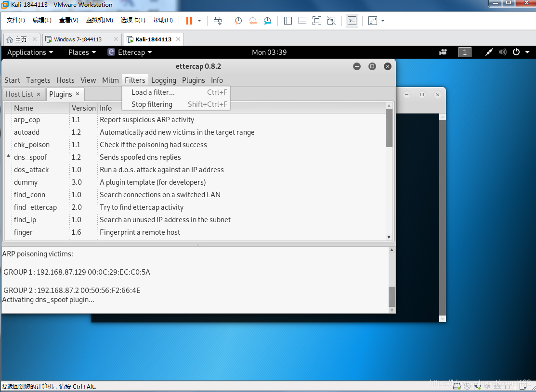Open the ettercap Targets menu
The image size is (536, 392).
39,80
